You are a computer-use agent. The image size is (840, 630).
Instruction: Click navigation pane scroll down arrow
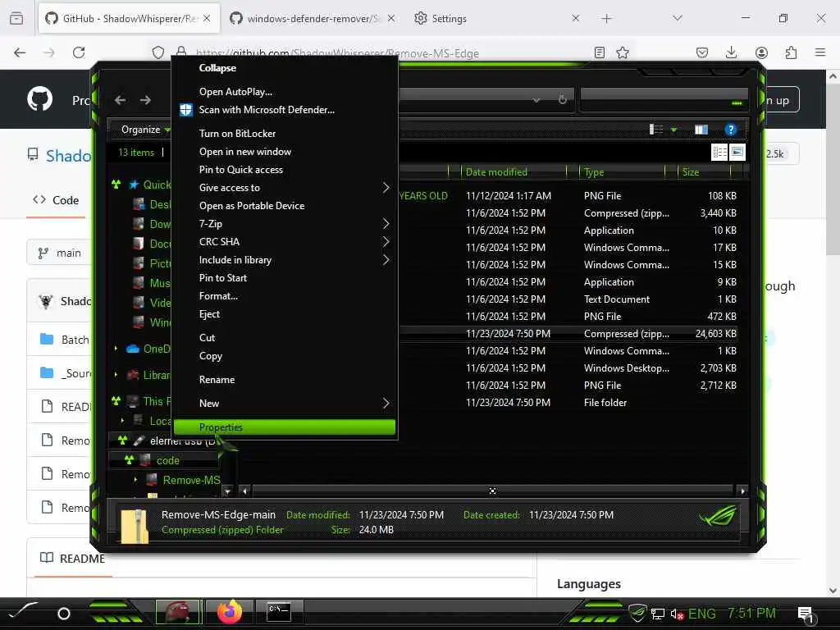coord(228,491)
